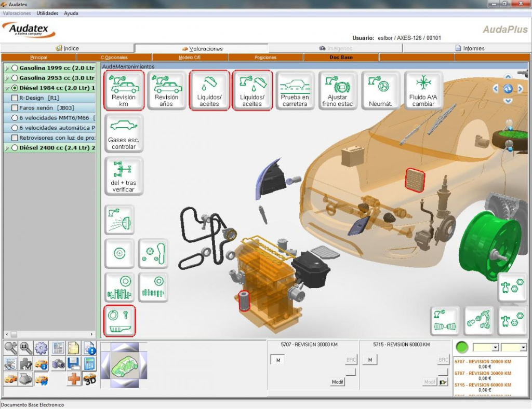Open the dropdown right beside the green indicator
Image resolution: width=532 pixels, height=409 pixels.
click(x=485, y=347)
